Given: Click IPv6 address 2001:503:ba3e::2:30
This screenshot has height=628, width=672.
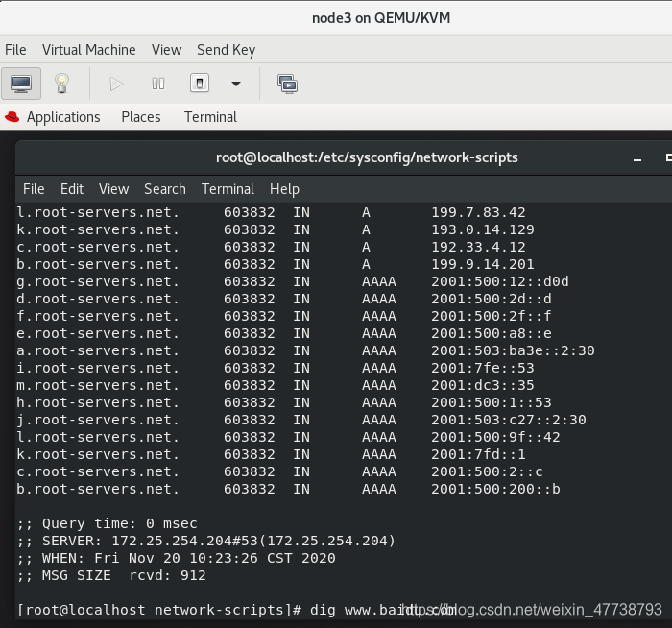Looking at the screenshot, I should coord(513,350).
